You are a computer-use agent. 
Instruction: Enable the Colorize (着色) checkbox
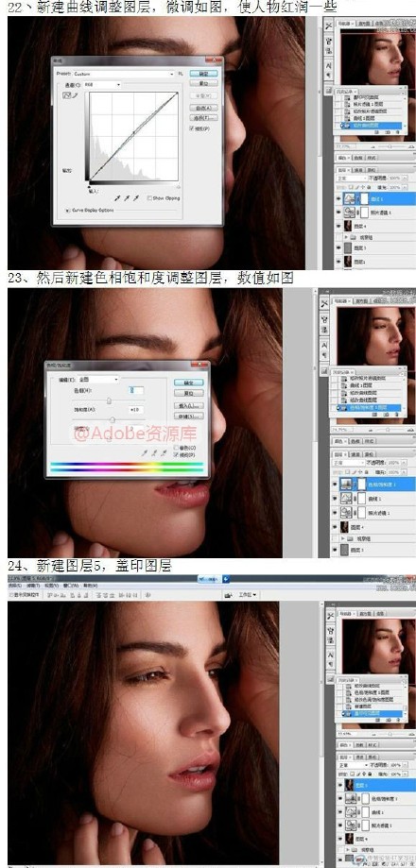pos(176,448)
